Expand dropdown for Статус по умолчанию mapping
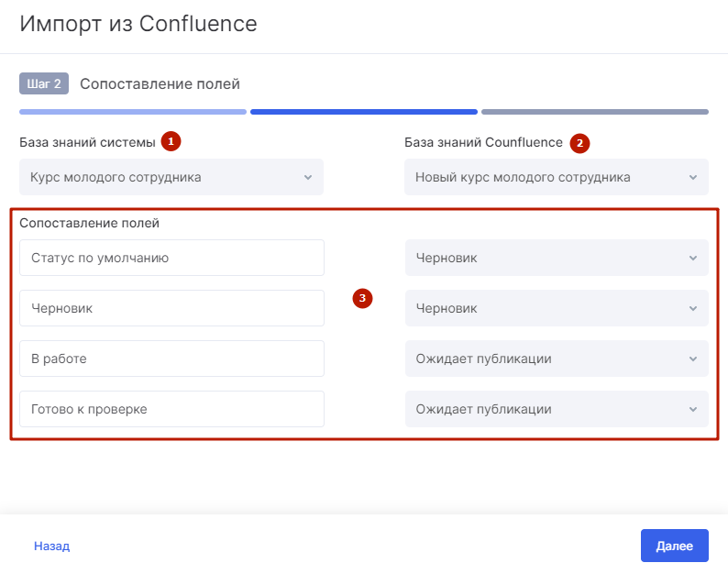 tap(556, 258)
